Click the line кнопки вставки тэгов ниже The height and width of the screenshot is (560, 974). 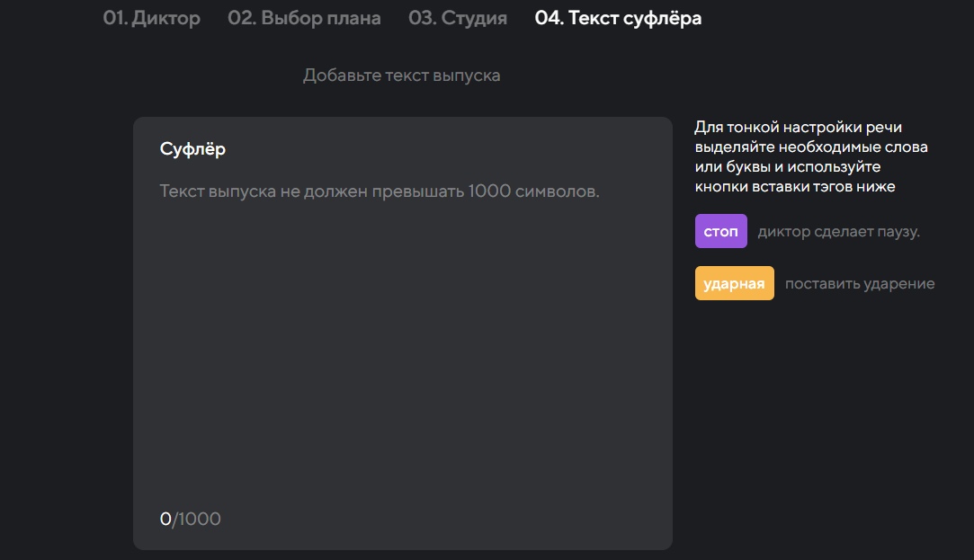[794, 187]
